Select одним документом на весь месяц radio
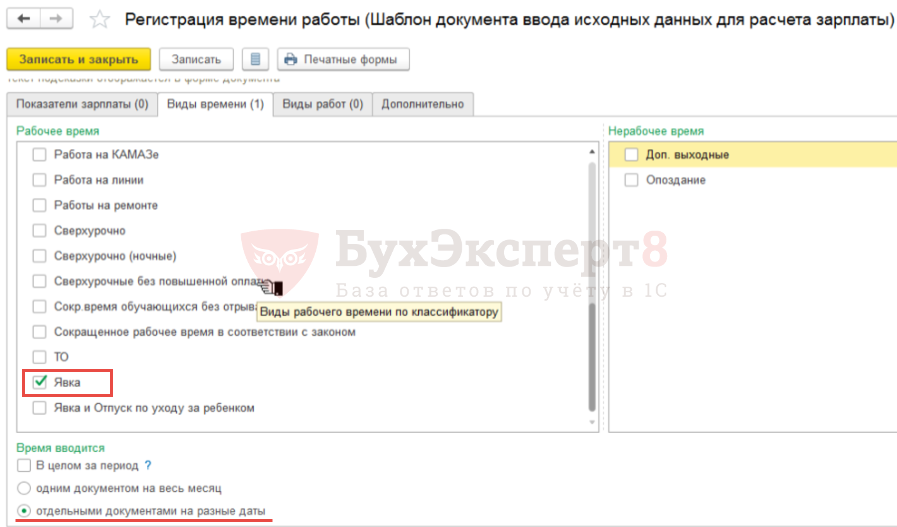Screen dimensions: 897x527 (24, 488)
